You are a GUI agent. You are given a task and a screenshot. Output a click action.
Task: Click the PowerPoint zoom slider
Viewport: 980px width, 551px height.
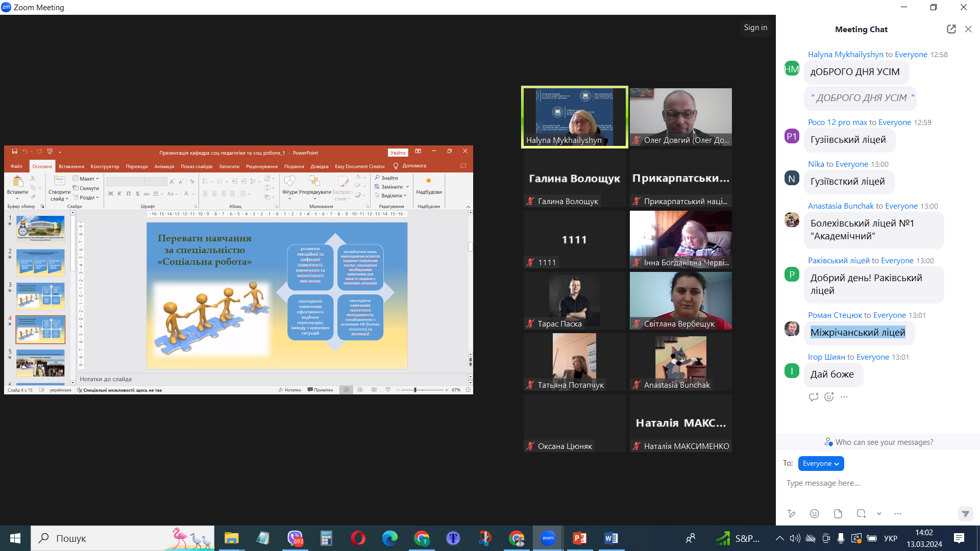[415, 390]
